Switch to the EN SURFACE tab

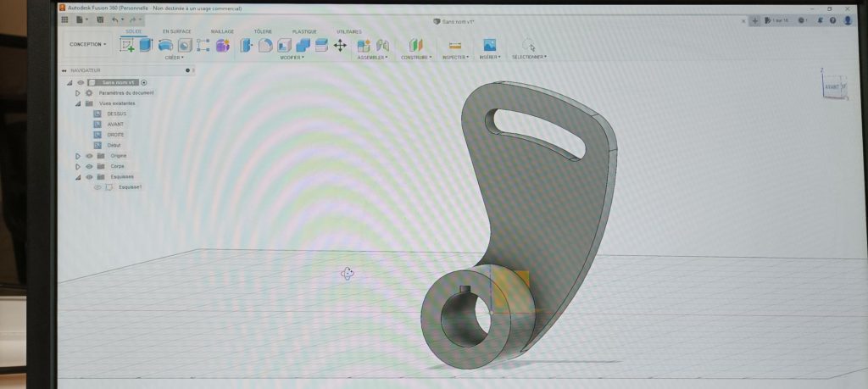point(177,31)
